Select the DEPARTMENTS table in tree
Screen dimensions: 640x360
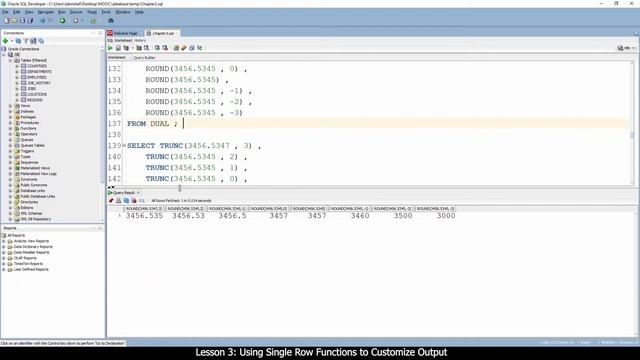[39, 71]
